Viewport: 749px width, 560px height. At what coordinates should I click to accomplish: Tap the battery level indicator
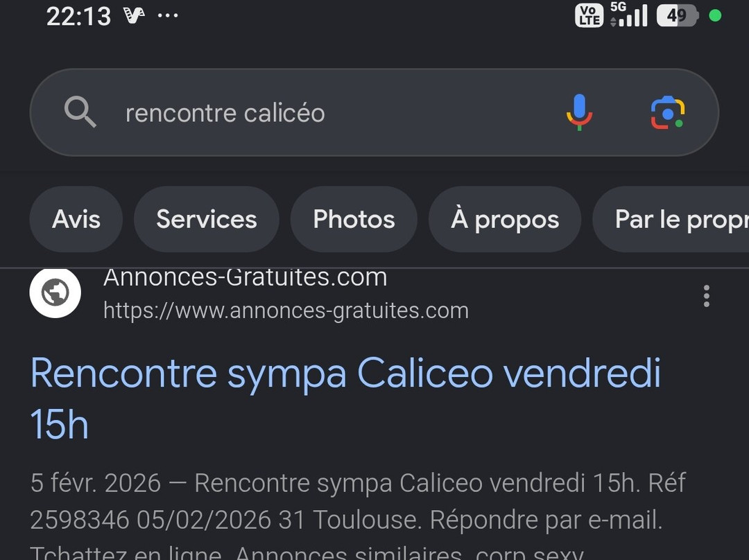click(678, 16)
